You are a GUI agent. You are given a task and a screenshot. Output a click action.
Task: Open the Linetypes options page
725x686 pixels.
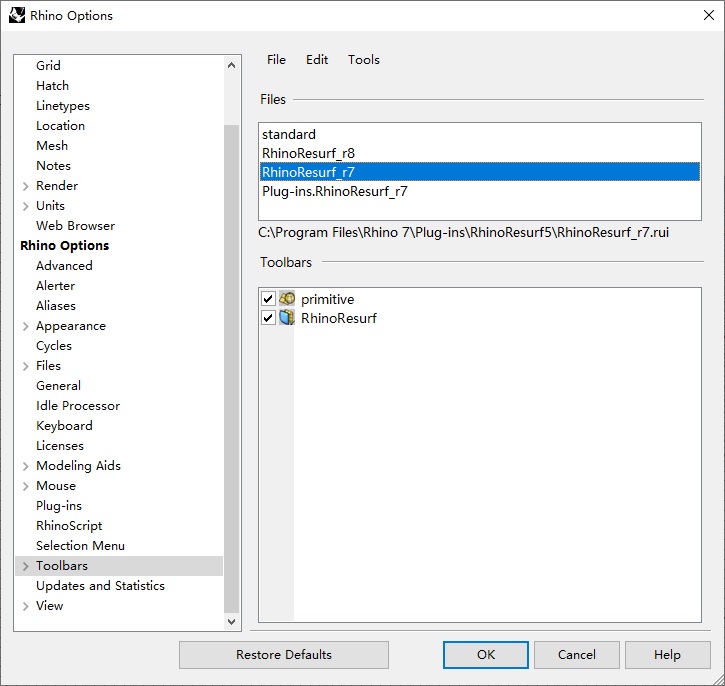[63, 106]
